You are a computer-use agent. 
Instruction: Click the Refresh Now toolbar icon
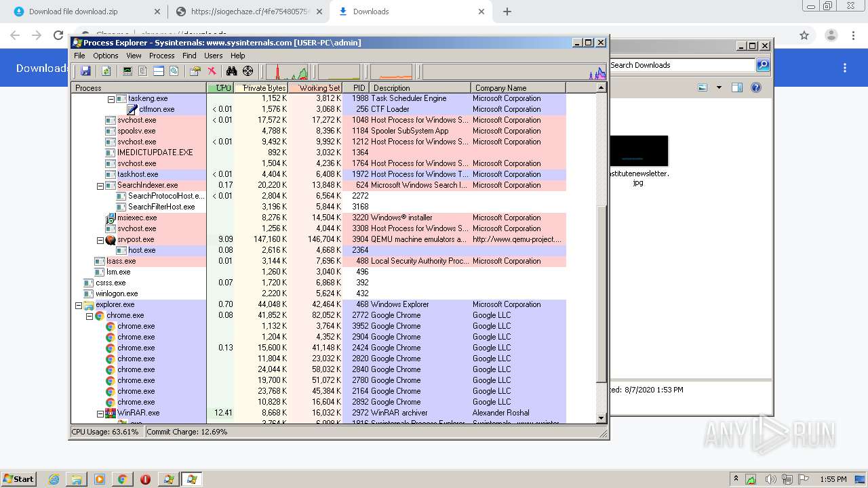pos(106,71)
